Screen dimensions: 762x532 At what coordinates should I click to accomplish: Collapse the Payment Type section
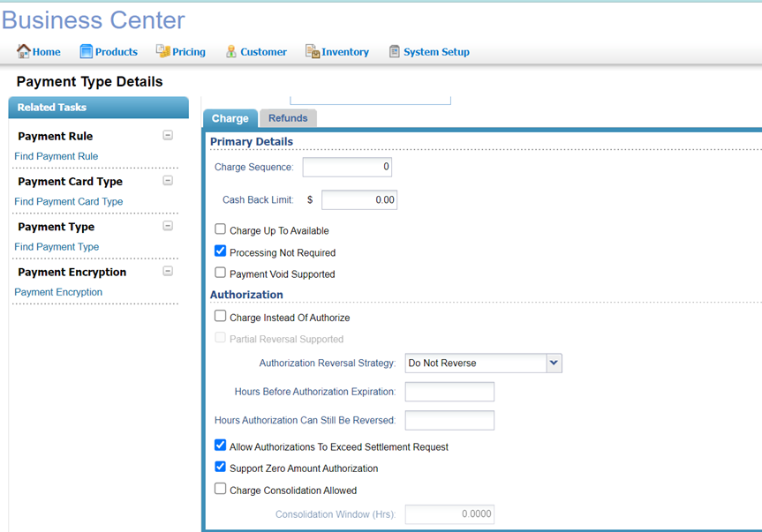(x=168, y=226)
